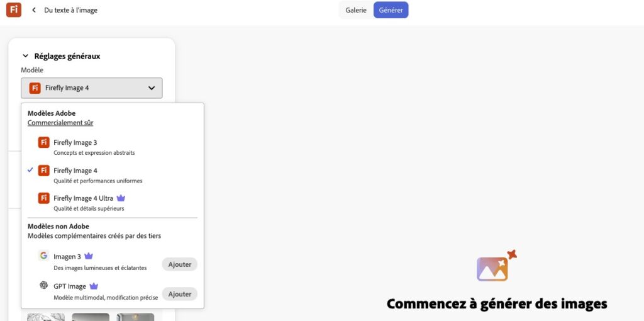
Task: Switch to the Générer tab
Action: tap(391, 10)
